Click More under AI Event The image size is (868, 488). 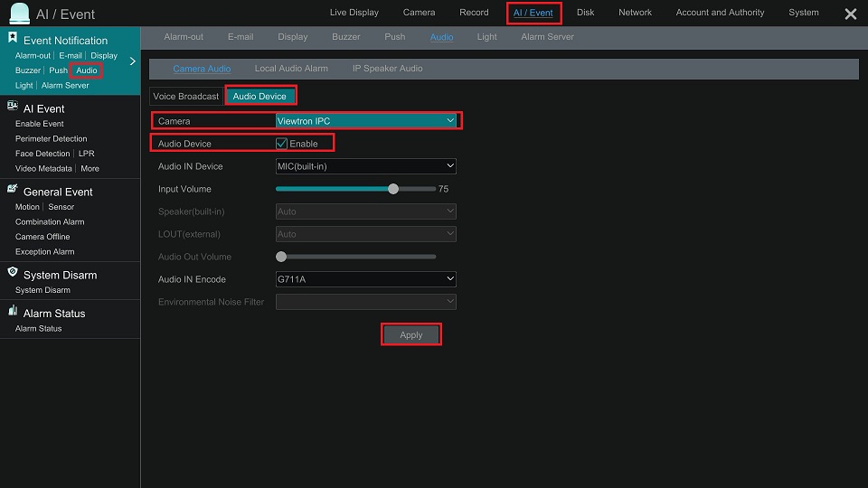pos(90,168)
